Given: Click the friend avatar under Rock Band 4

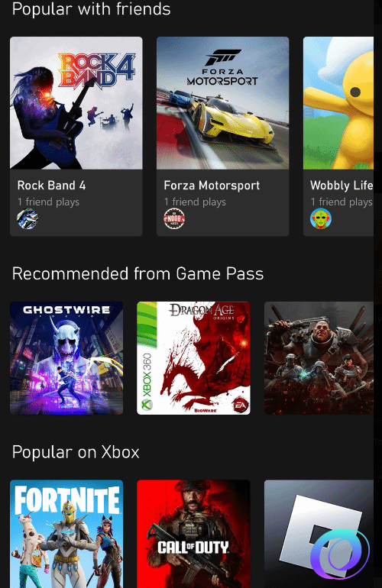Looking at the screenshot, I should 28,218.
